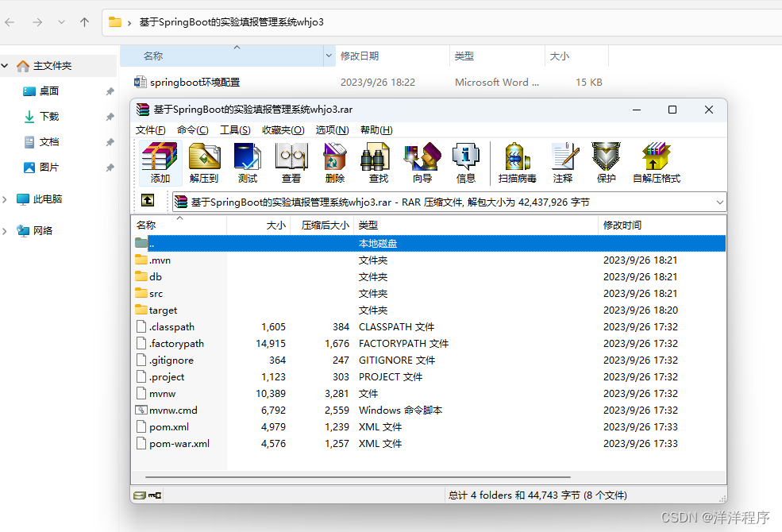Image resolution: width=782 pixels, height=532 pixels.
Task: Start the 查找 (Find) tool
Action: 376,162
